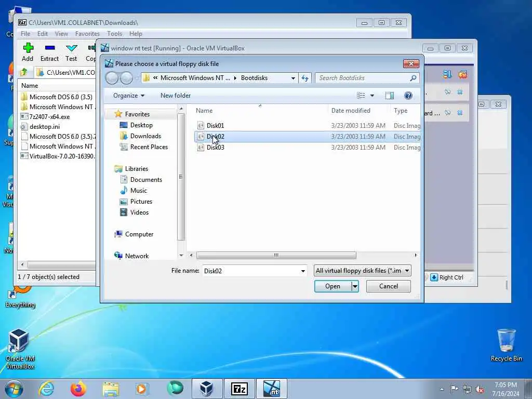Open Downloads from the Favorites list
This screenshot has height=399, width=532.
tap(145, 136)
